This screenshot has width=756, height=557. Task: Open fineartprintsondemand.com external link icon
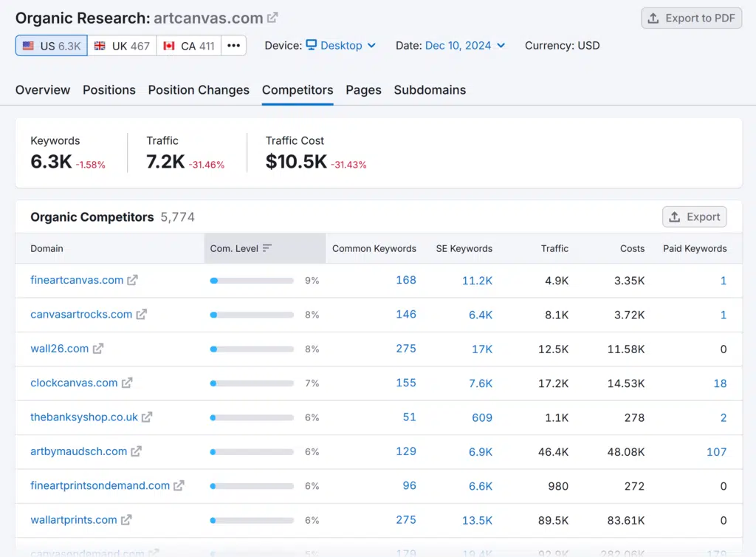click(x=179, y=486)
